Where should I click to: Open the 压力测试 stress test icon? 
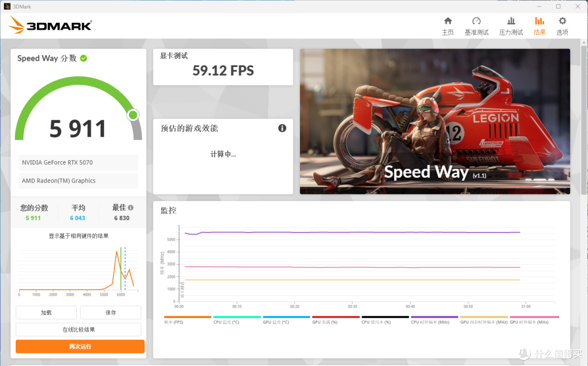(x=511, y=21)
